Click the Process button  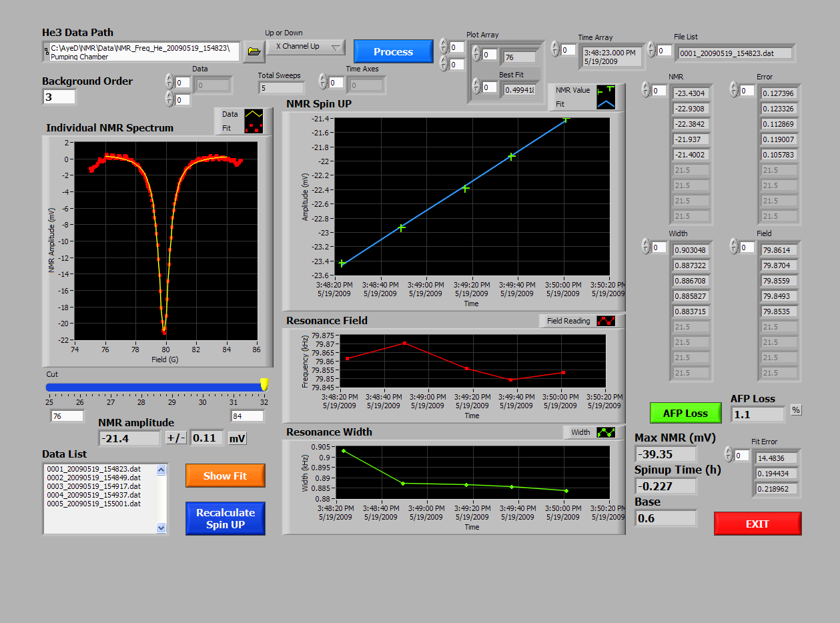point(393,51)
